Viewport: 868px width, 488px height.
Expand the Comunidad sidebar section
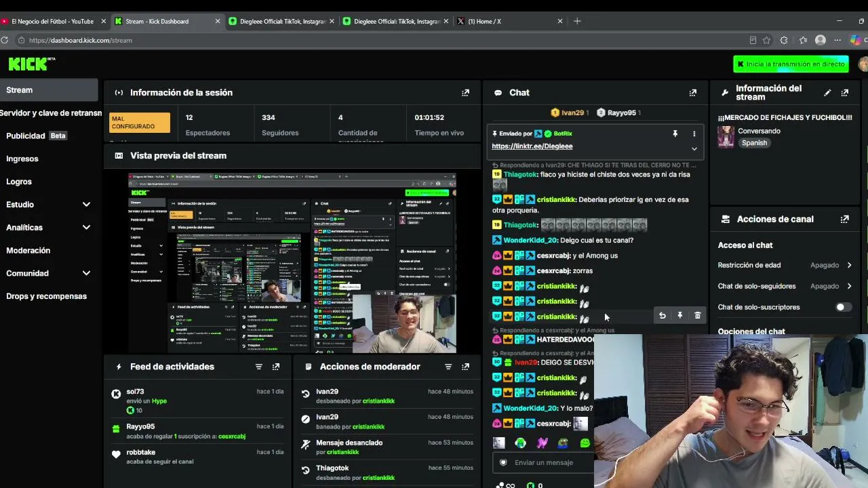point(86,273)
